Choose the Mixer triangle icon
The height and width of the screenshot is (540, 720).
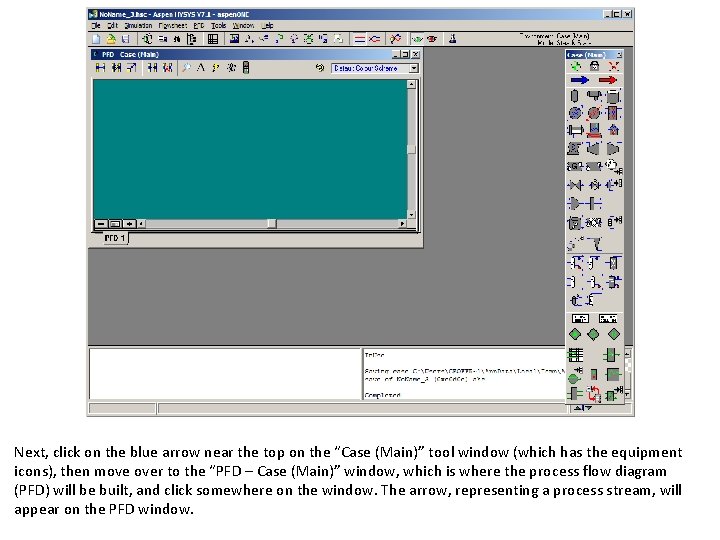coord(574,203)
